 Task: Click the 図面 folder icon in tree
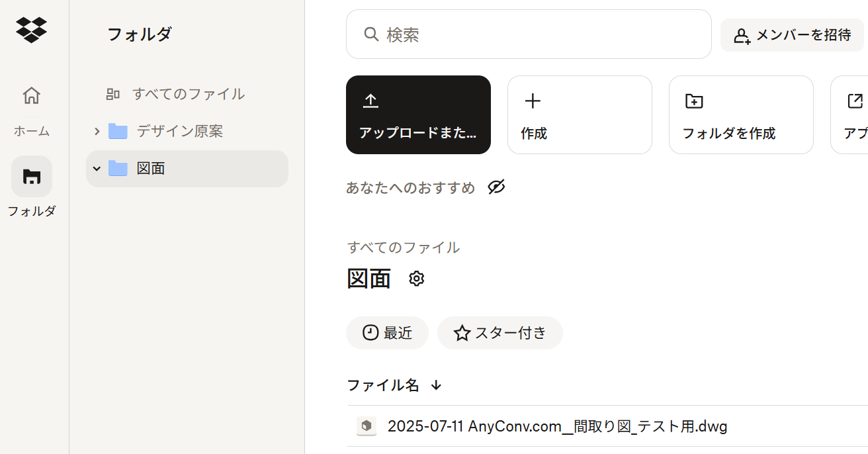[118, 169]
